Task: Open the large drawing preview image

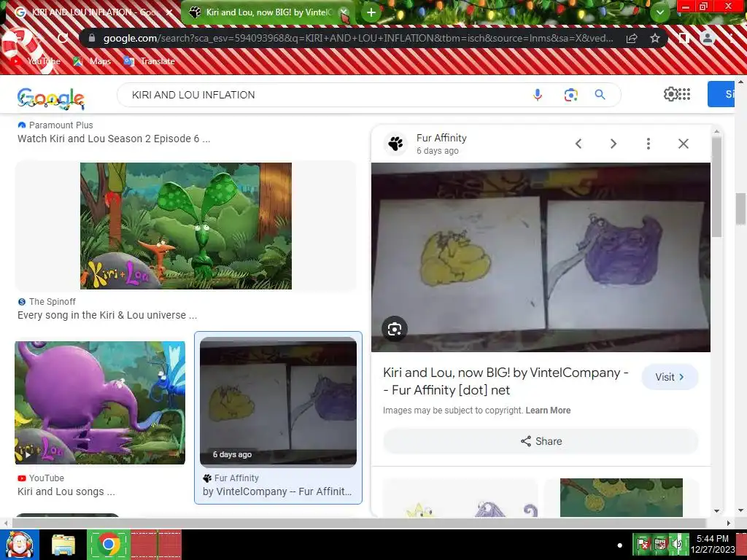Action: [x=541, y=257]
